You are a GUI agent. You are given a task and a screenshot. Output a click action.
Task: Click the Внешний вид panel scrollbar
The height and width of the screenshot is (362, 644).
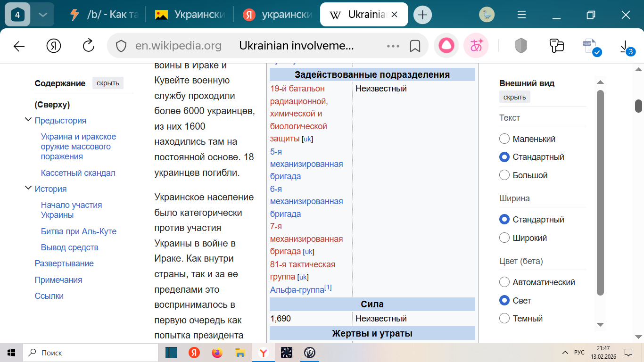600,189
